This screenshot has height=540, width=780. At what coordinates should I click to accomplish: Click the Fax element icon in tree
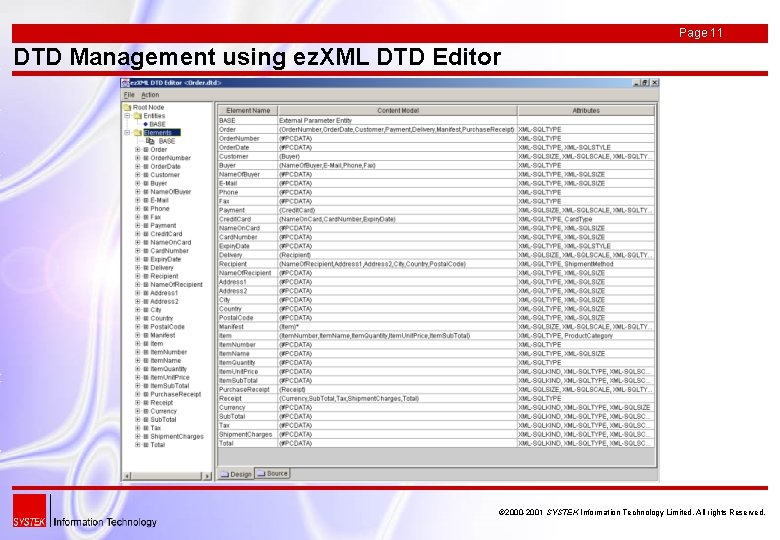(x=146, y=217)
